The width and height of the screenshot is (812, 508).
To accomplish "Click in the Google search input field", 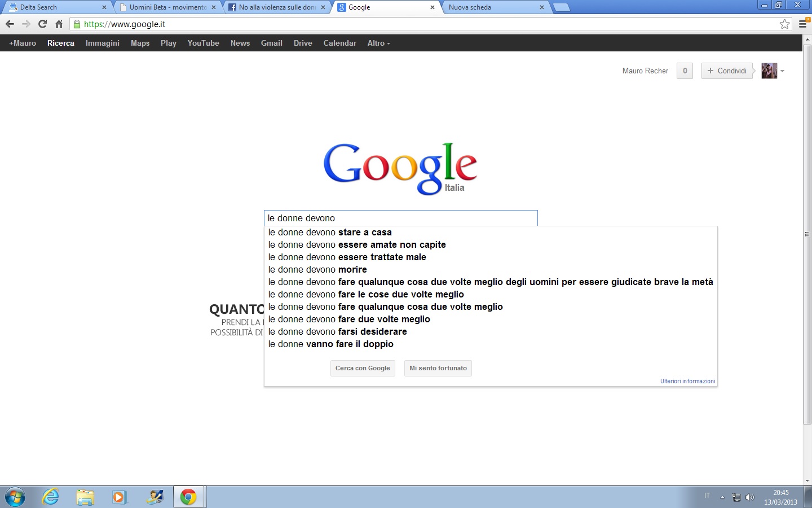I will [400, 218].
